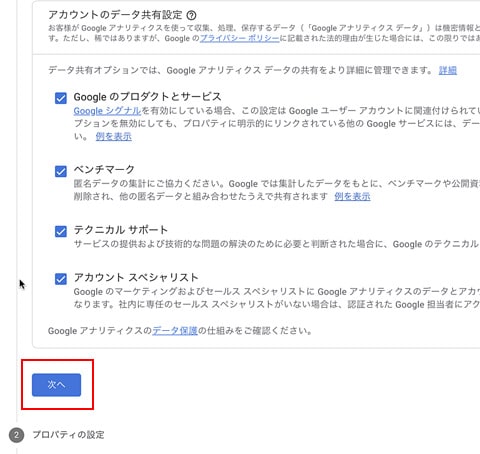The image size is (480, 454).
Task: Expand the プロパティの設定 step
Action: (x=68, y=435)
